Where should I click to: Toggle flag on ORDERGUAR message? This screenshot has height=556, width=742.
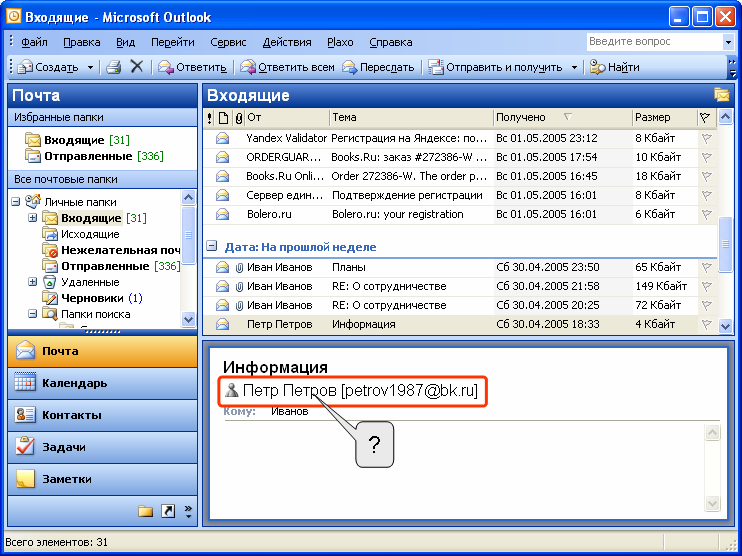click(707, 158)
